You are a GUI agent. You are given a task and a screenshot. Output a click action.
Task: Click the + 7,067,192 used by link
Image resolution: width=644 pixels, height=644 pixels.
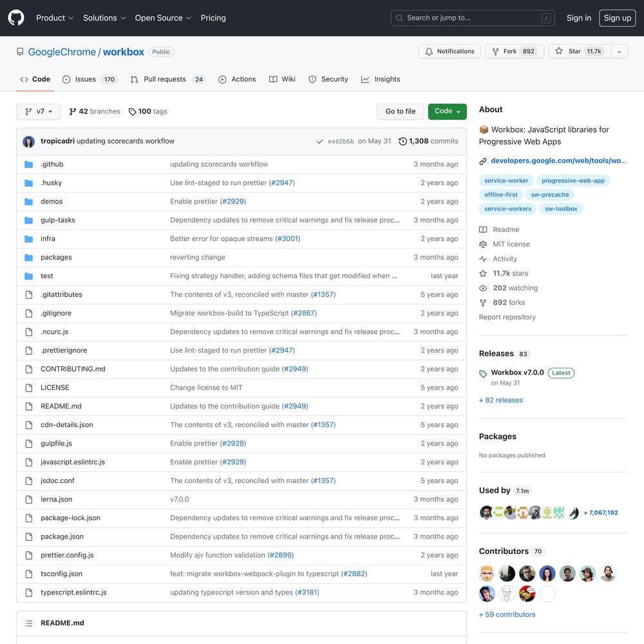tap(600, 513)
